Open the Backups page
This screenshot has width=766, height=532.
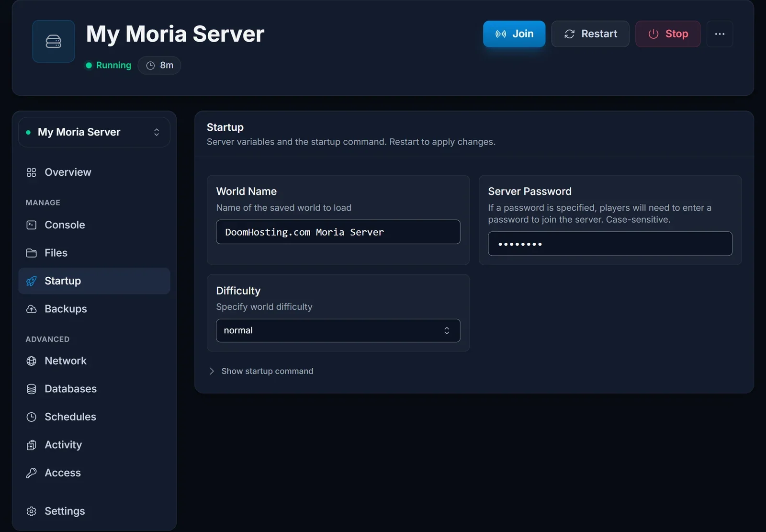tap(94, 309)
